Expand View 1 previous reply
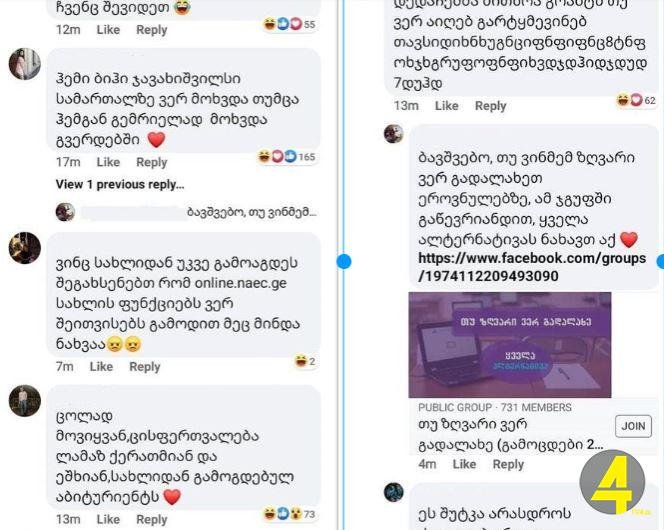This screenshot has width=664, height=530. tap(120, 185)
